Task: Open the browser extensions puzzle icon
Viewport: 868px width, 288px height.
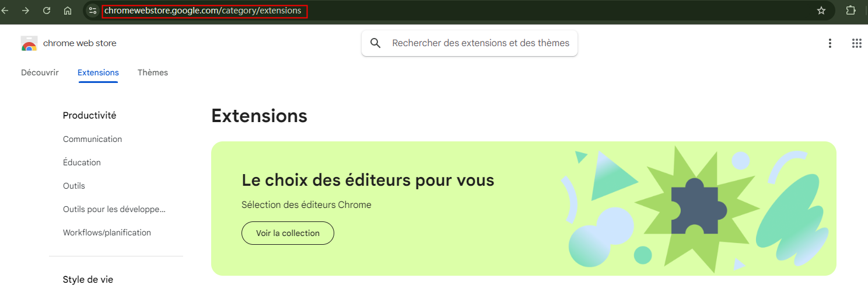Action: (850, 11)
